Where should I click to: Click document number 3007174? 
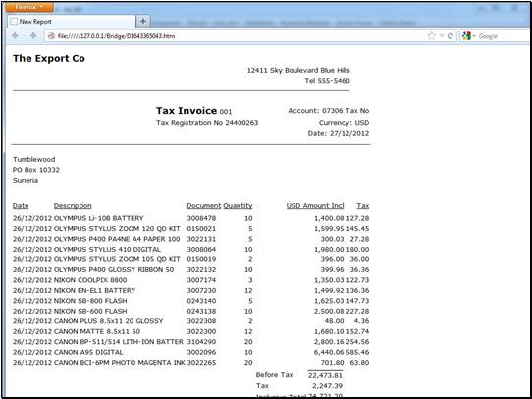pos(201,280)
